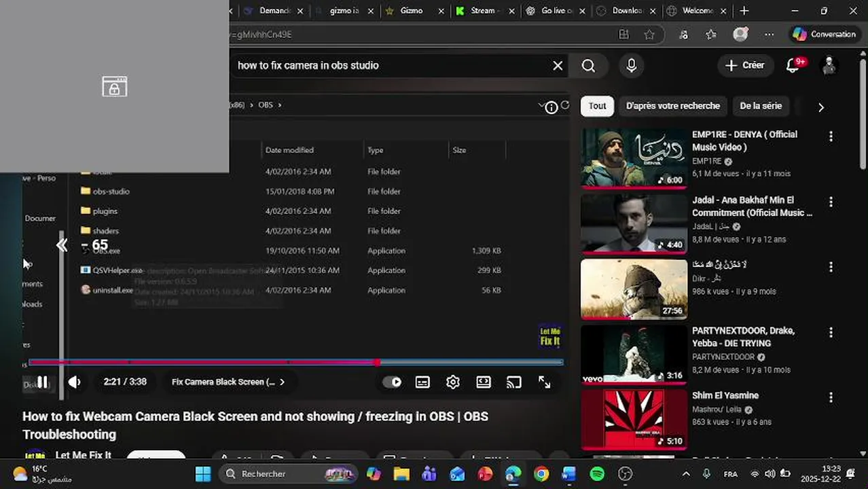The width and height of the screenshot is (868, 489).
Task: Open the split screen icon in address bar
Action: 624,35
